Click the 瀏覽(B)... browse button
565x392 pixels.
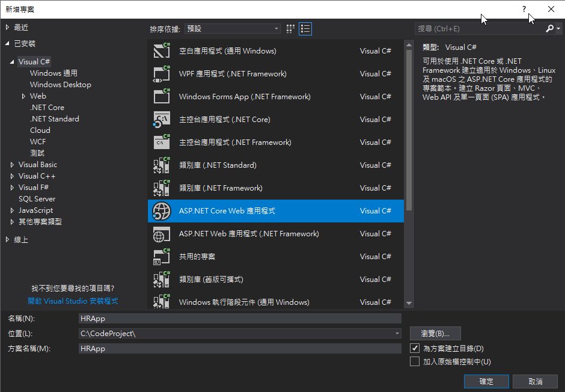435,334
